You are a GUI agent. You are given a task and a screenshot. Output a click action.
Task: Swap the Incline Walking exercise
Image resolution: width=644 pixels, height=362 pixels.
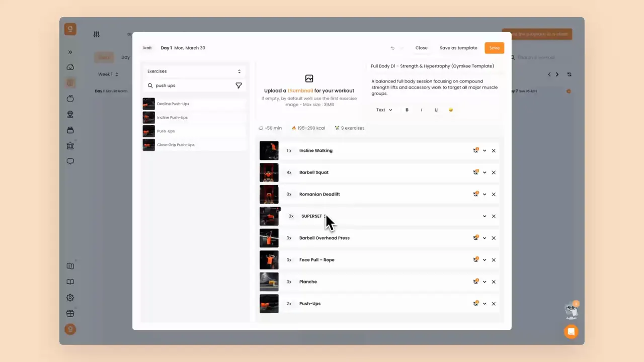coord(475,150)
